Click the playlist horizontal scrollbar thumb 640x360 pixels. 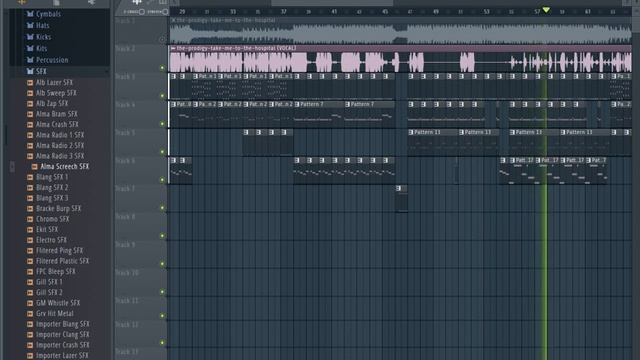[332, 3]
